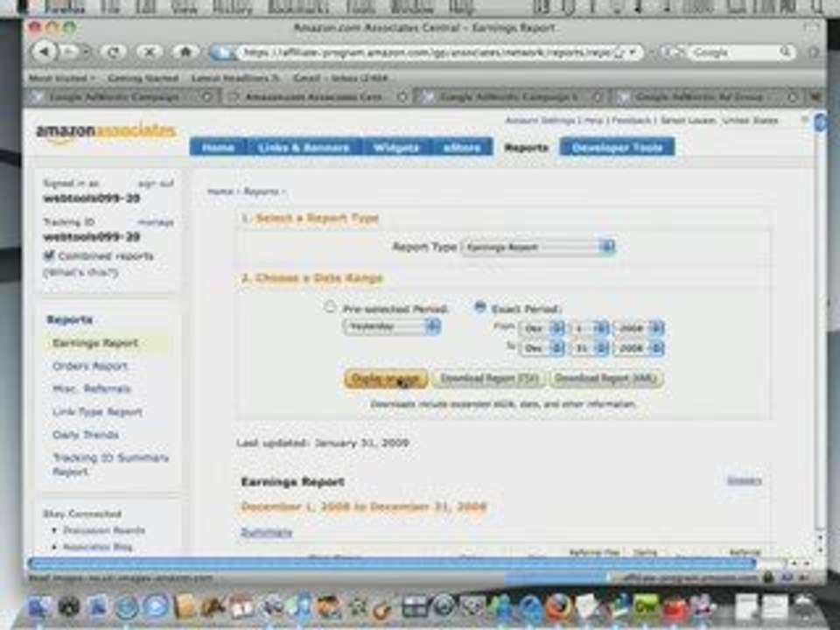
Task: Click the Reload page icon
Action: (x=113, y=52)
